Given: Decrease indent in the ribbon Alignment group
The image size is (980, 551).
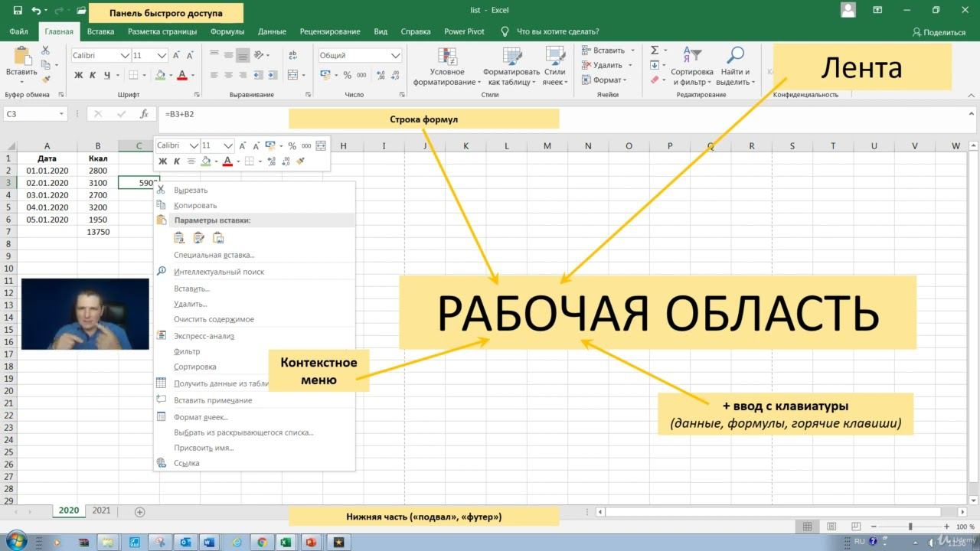Looking at the screenshot, I should (259, 75).
